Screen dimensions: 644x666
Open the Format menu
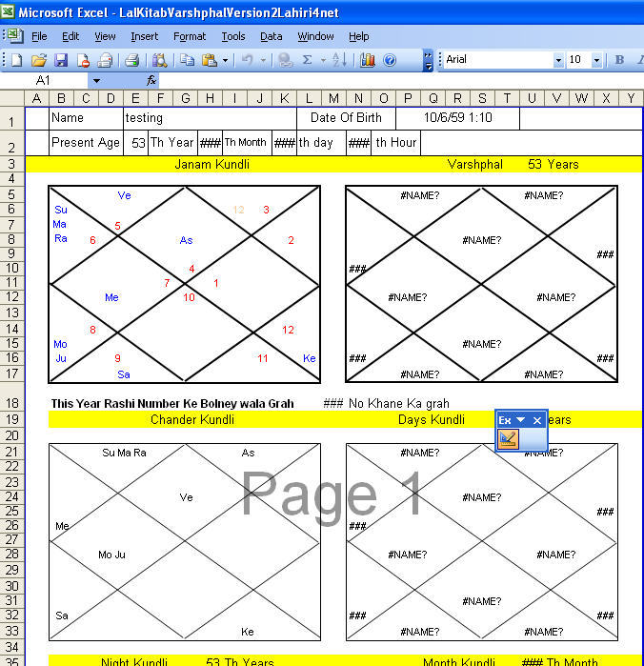pos(190,36)
